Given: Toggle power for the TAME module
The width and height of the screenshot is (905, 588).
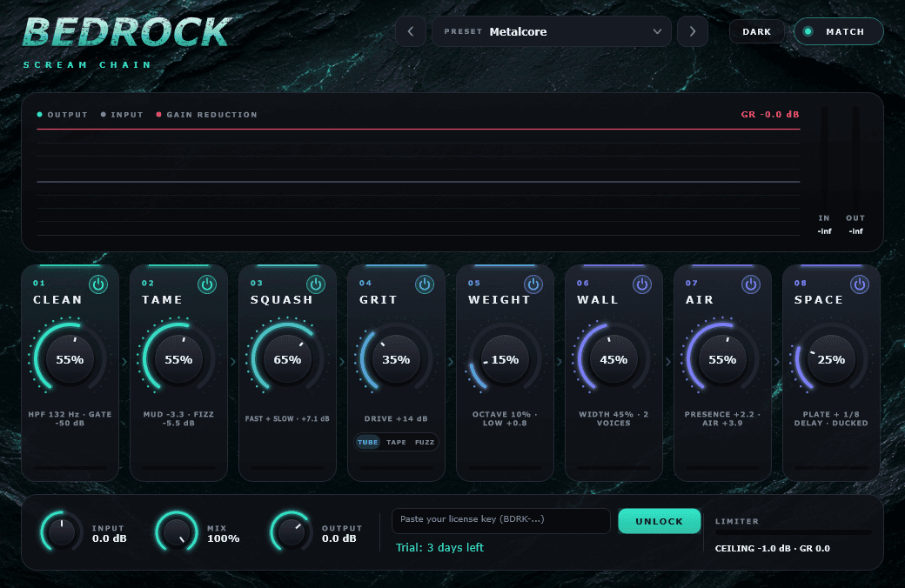Looking at the screenshot, I should coord(207,284).
